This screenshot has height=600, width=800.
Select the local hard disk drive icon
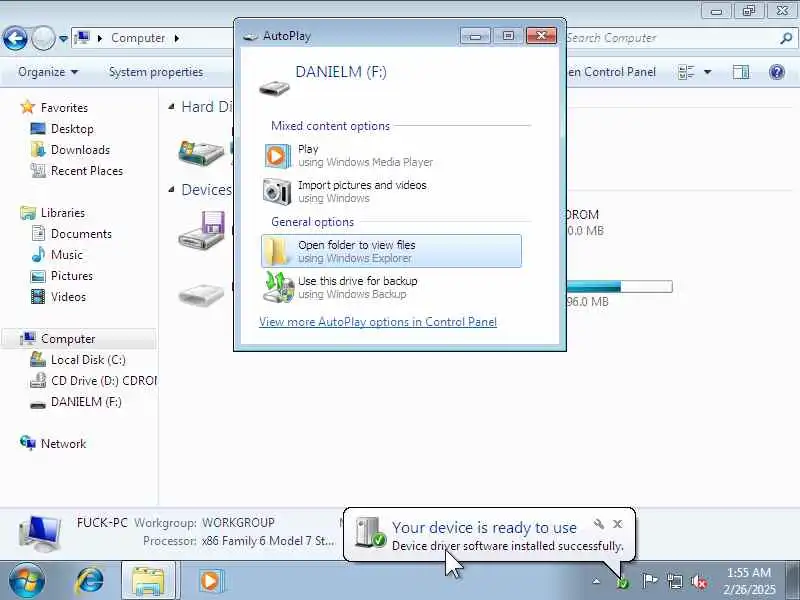[x=202, y=152]
